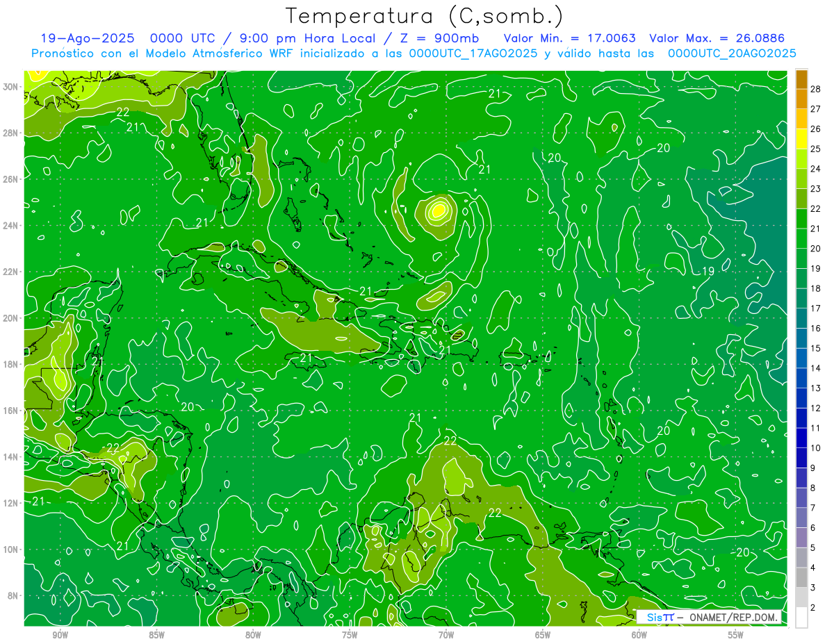Click the "12N" latitude axis label
Screen dimensions: 834x644
[x=12, y=503]
